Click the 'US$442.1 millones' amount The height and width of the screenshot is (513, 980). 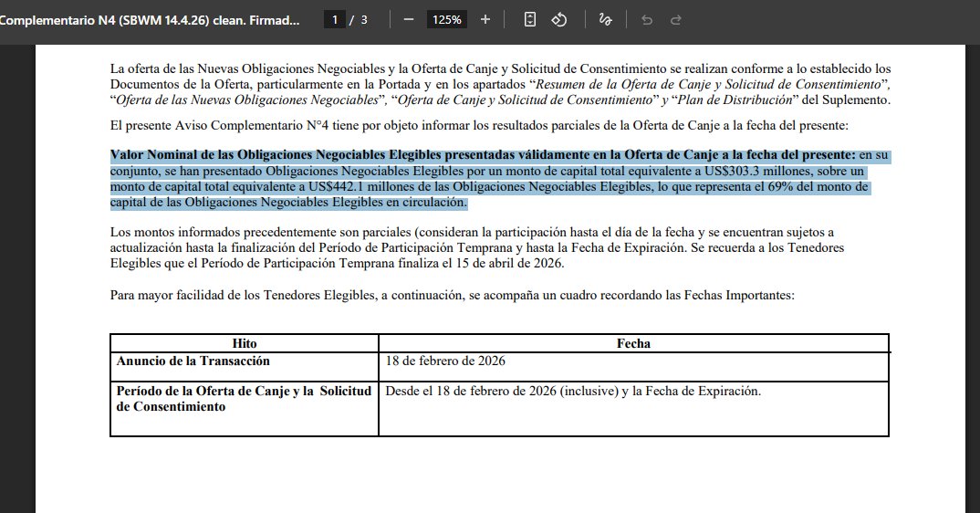(x=360, y=186)
